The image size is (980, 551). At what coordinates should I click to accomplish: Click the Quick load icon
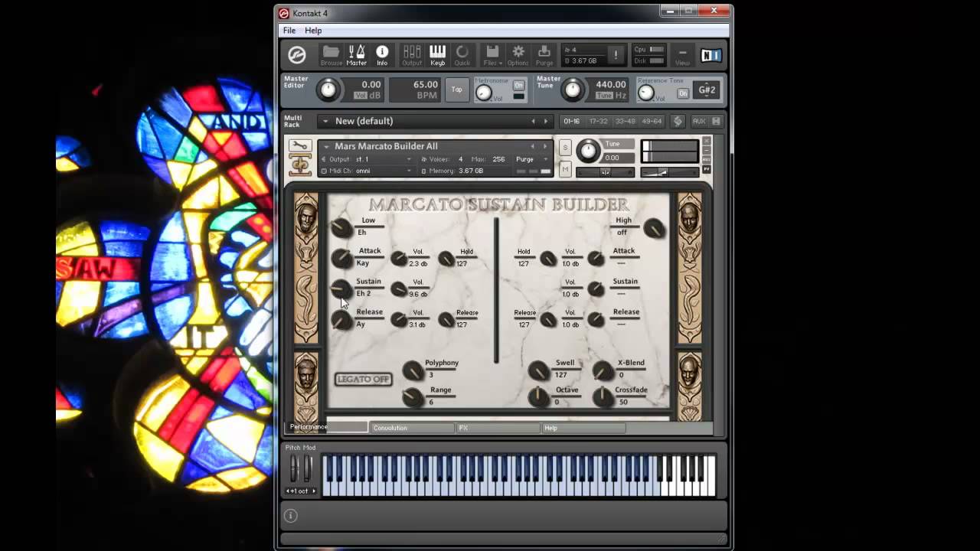pyautogui.click(x=462, y=54)
